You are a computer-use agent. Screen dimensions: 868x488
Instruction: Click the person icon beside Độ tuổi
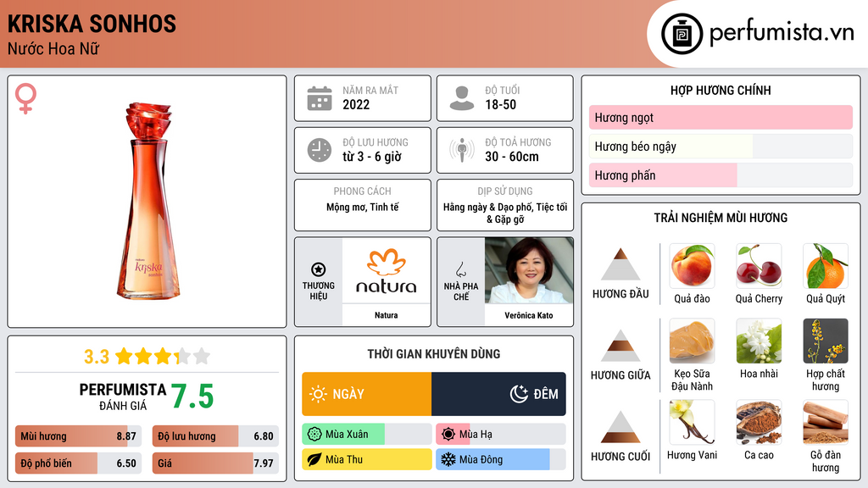tap(462, 98)
